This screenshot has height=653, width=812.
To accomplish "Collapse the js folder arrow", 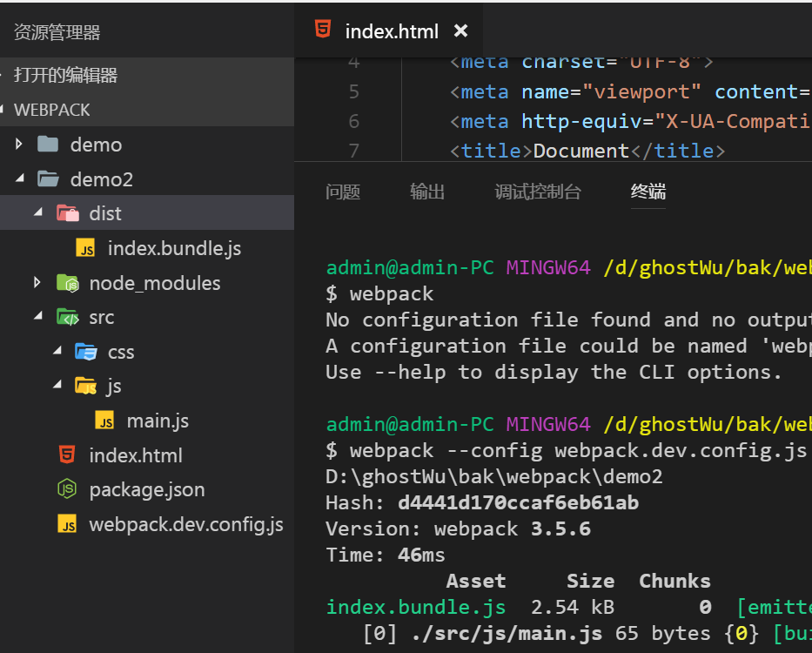I will 58,386.
